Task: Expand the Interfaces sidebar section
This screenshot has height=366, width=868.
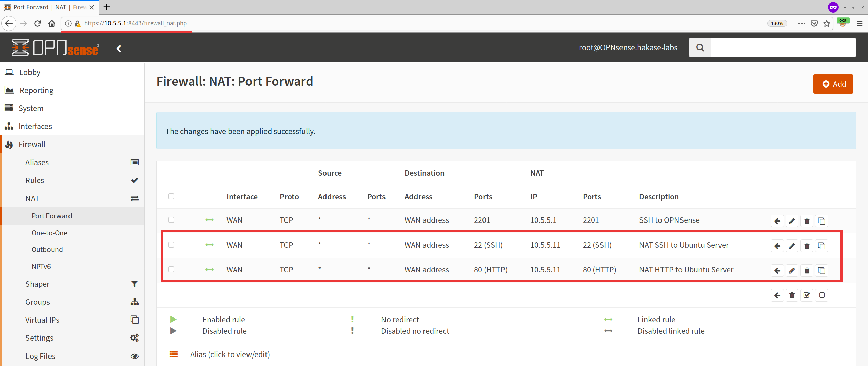Action: (35, 126)
